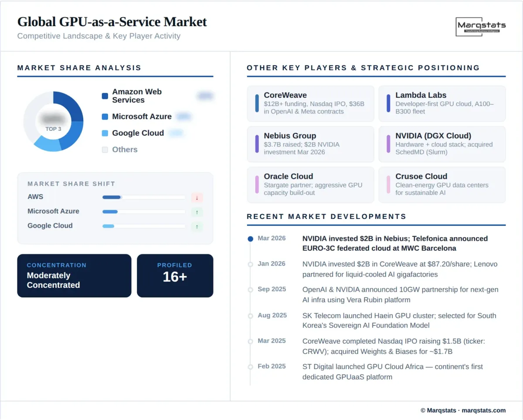Click 'Clean-energy GPU data centers' Crusoe description
Viewport: 523px width, 420px height.
pyautogui.click(x=442, y=189)
